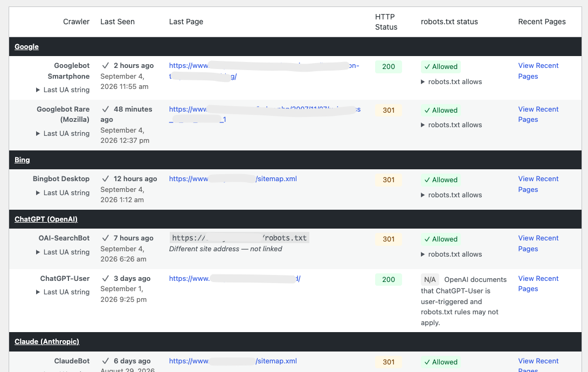Expand Last UA string for OAI-SearchBot
The image size is (588, 372).
pos(63,252)
